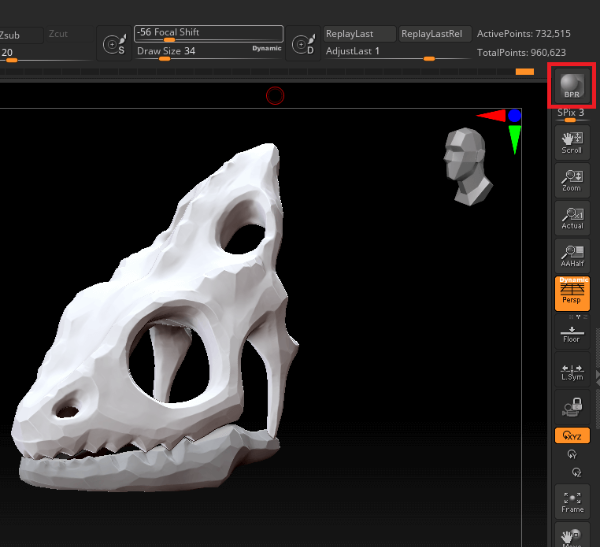
Task: Adjust the AdjustLast slider
Action: click(397, 52)
